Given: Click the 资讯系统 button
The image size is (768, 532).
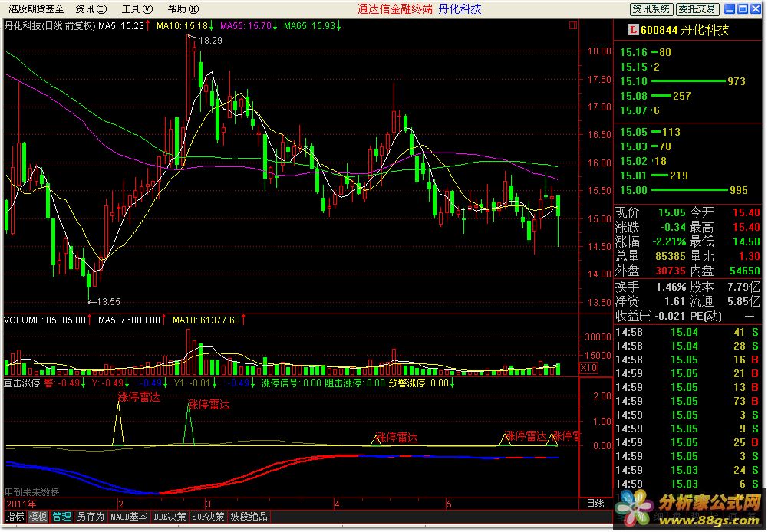Looking at the screenshot, I should 651,8.
